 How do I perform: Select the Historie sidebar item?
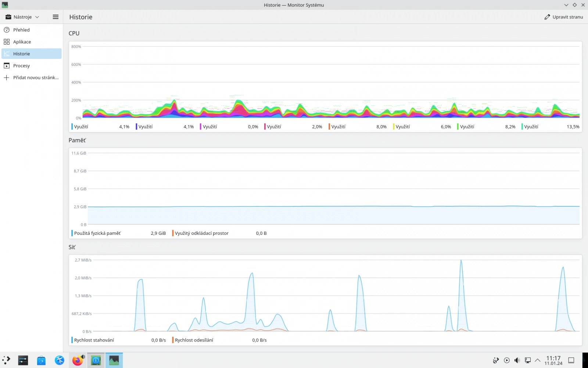tap(32, 54)
